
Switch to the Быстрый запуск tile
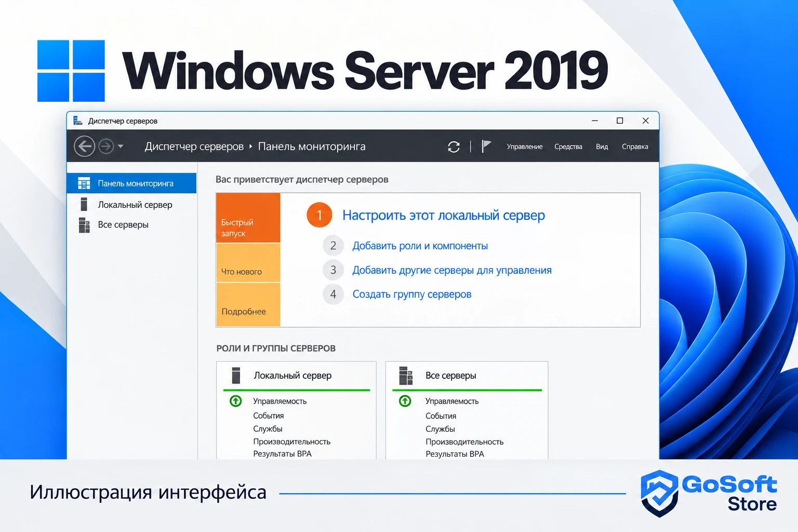[248, 218]
